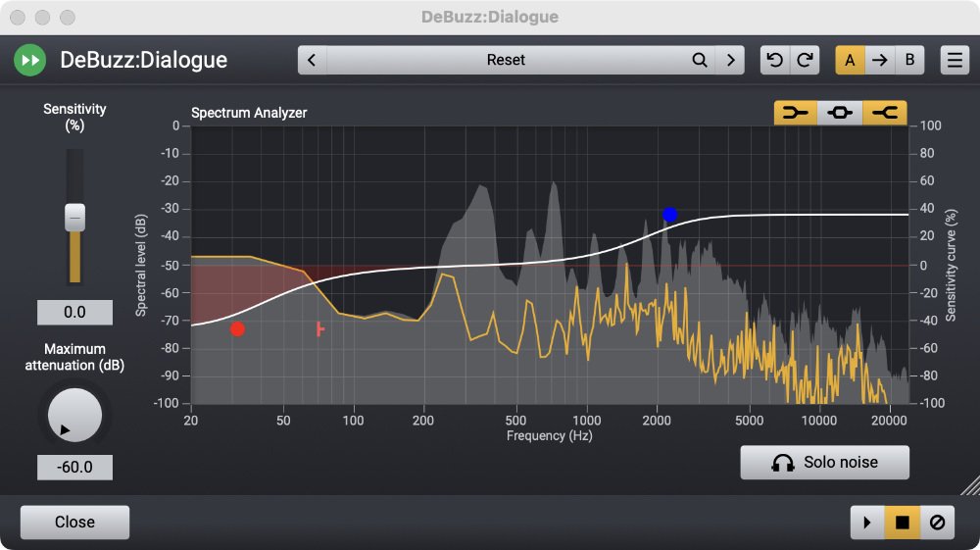
Task: Click the bypass circle-slash button
Action: tap(937, 522)
